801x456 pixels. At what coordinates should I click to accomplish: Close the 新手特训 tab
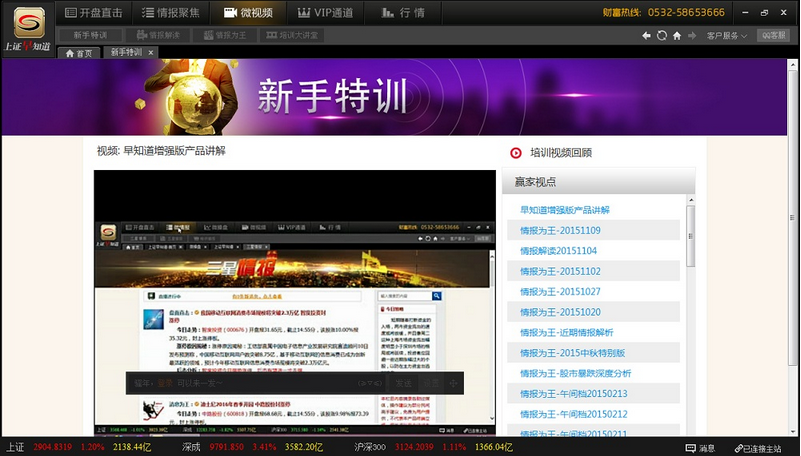[x=151, y=53]
